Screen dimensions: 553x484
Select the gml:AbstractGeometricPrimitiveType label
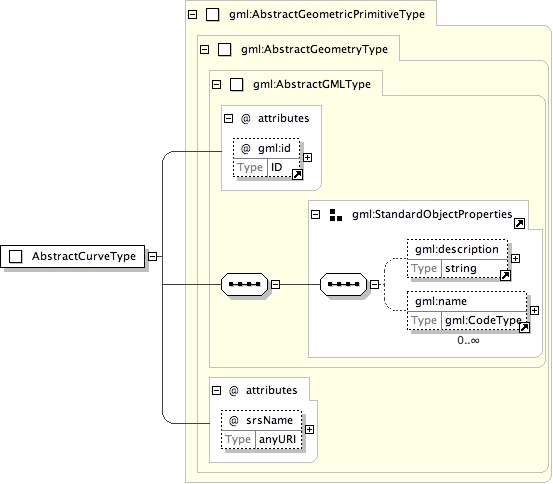tap(327, 14)
